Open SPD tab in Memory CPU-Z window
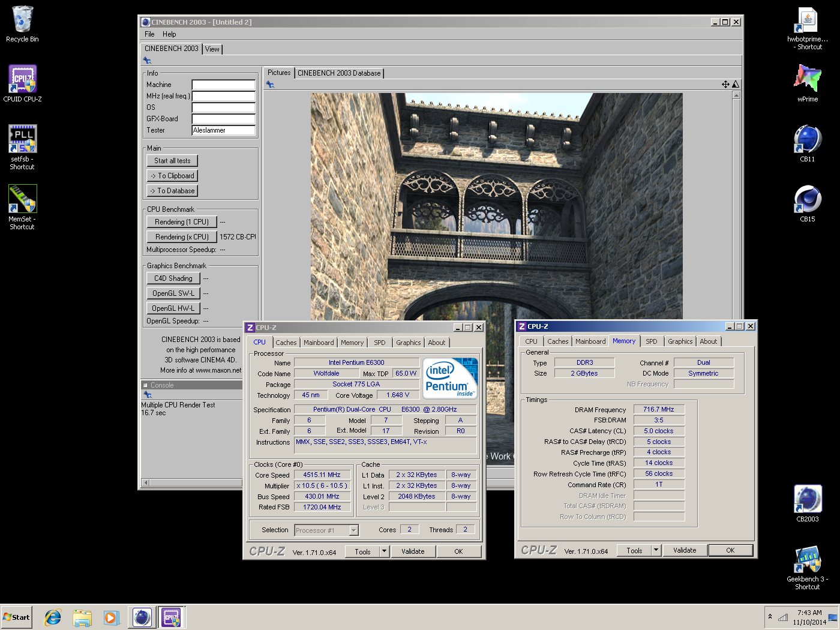The height and width of the screenshot is (630, 840). [x=652, y=341]
